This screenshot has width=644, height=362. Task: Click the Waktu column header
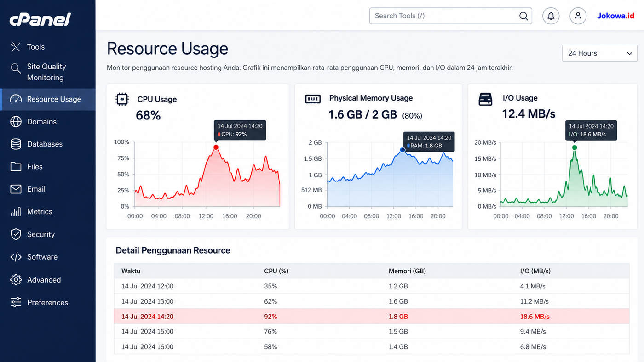pyautogui.click(x=131, y=271)
